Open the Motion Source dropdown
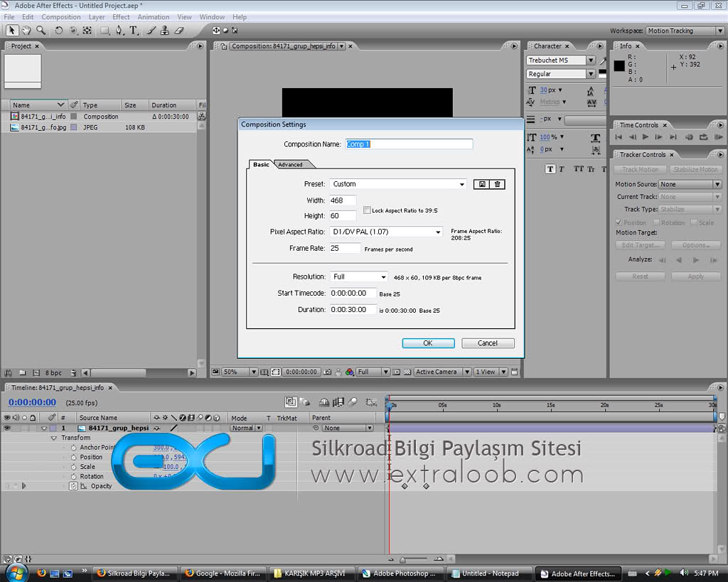 click(690, 184)
